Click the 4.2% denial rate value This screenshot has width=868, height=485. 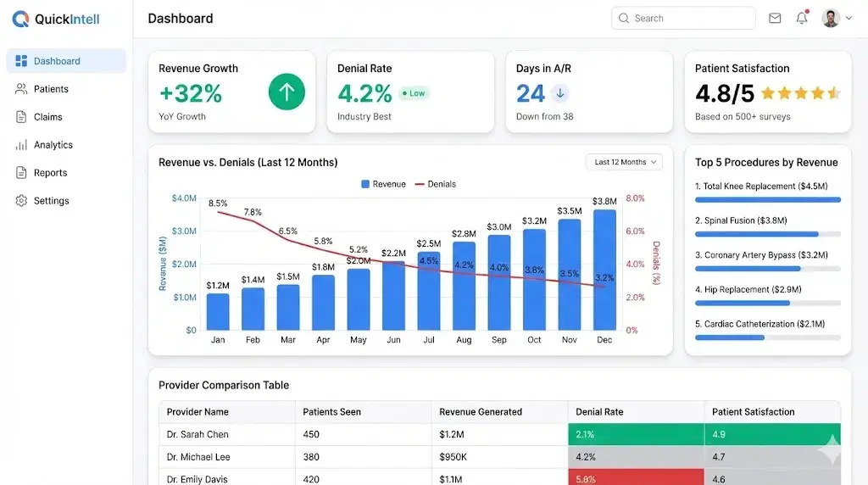364,93
